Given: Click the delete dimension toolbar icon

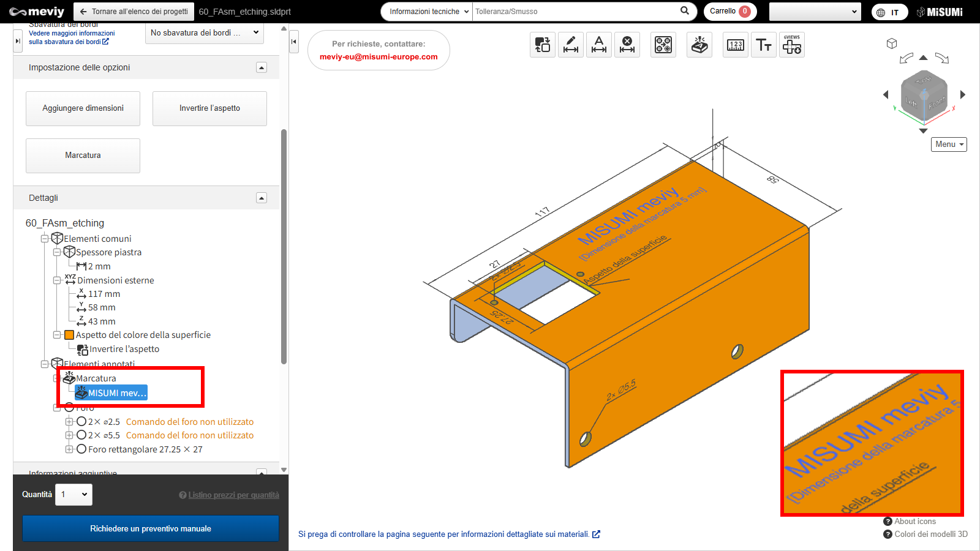Looking at the screenshot, I should click(x=627, y=45).
